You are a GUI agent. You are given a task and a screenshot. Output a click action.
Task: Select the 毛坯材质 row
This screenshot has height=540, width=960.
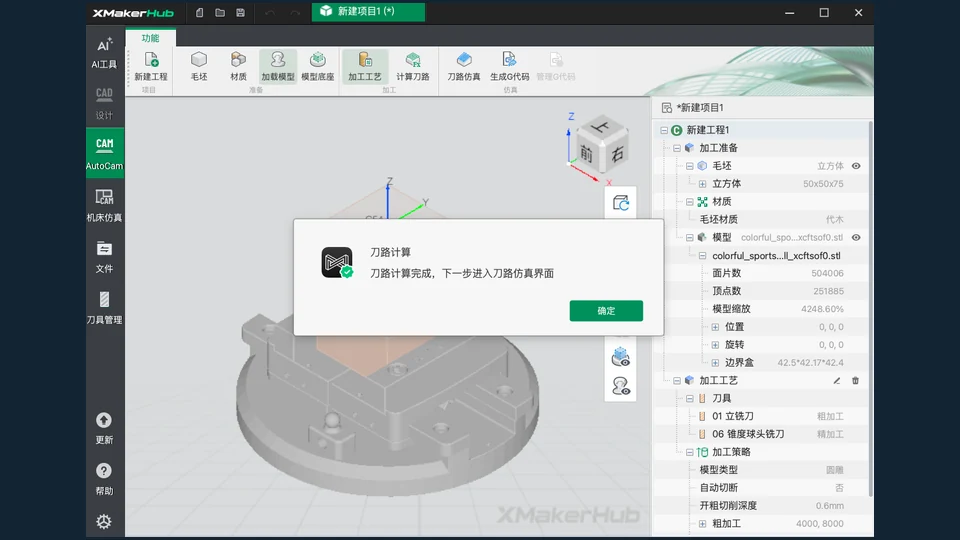[762, 219]
